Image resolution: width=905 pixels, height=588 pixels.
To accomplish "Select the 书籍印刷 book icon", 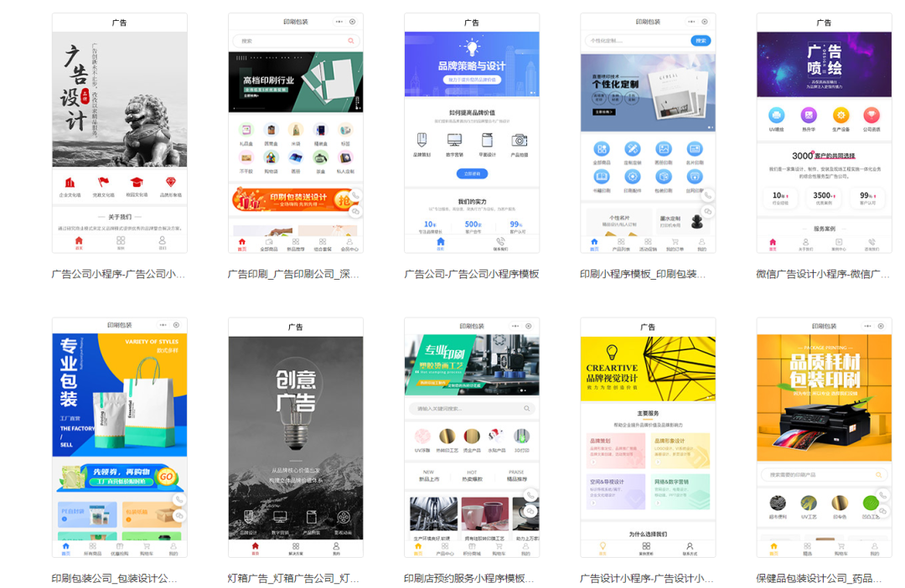I will [x=602, y=176].
